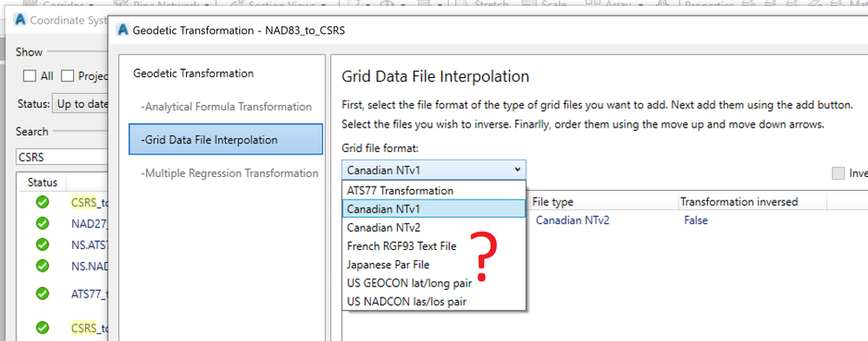Image resolution: width=868 pixels, height=341 pixels.
Task: Sort by the Status column header
Action: pos(42,182)
